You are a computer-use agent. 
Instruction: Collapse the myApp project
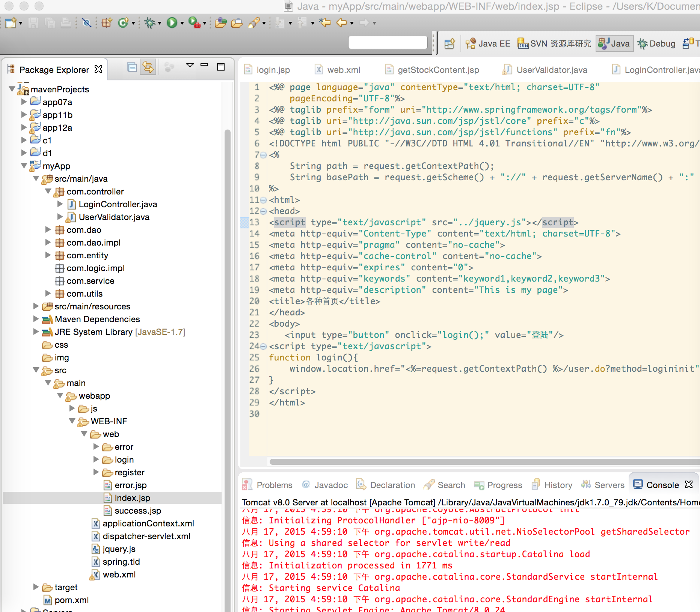[24, 166]
